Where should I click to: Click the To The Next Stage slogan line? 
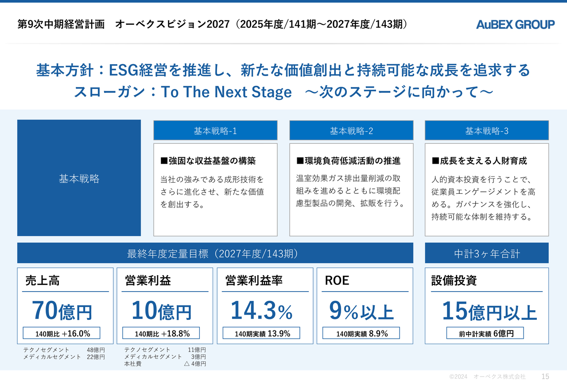click(x=283, y=92)
